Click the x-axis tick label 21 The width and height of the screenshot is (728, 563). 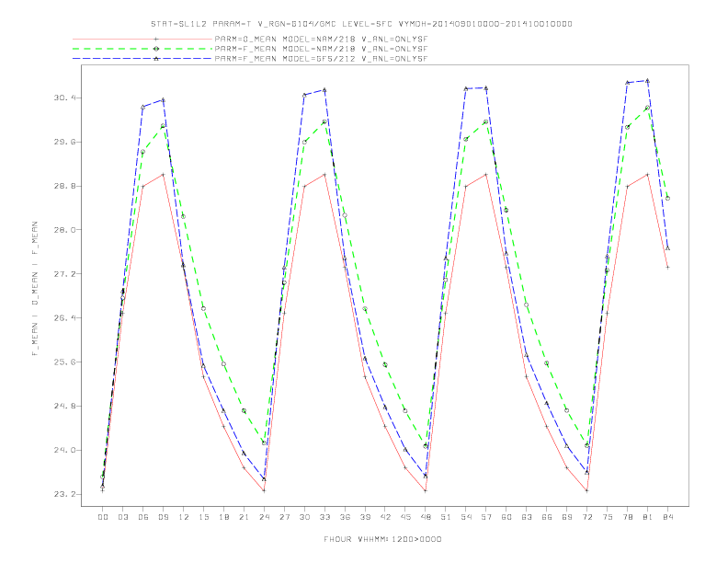click(244, 517)
